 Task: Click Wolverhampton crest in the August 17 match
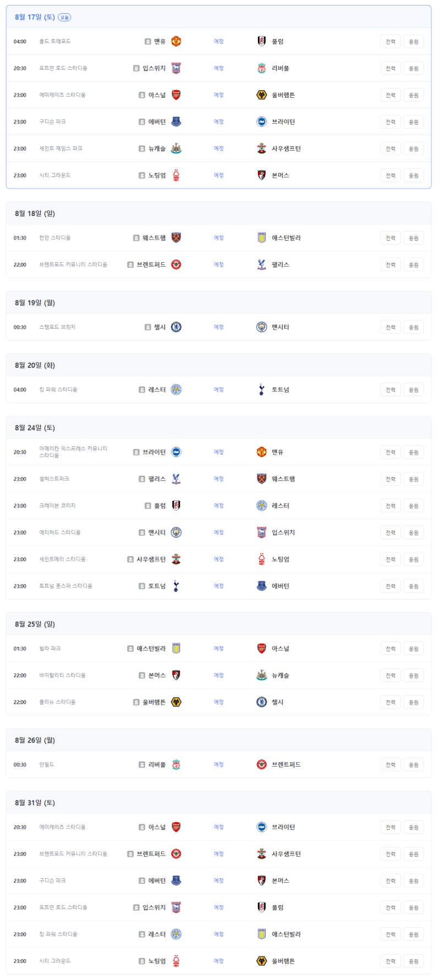(262, 95)
